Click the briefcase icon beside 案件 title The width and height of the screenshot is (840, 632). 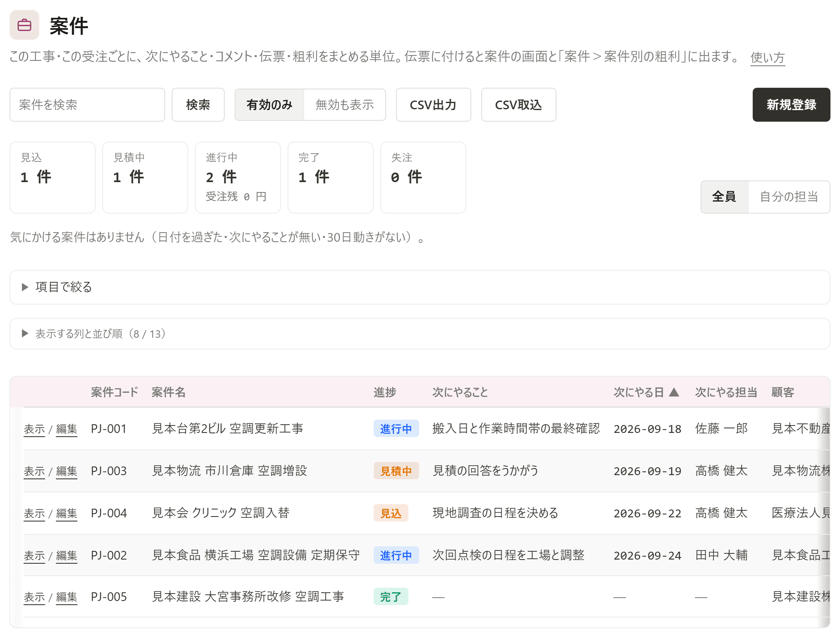[x=24, y=25]
